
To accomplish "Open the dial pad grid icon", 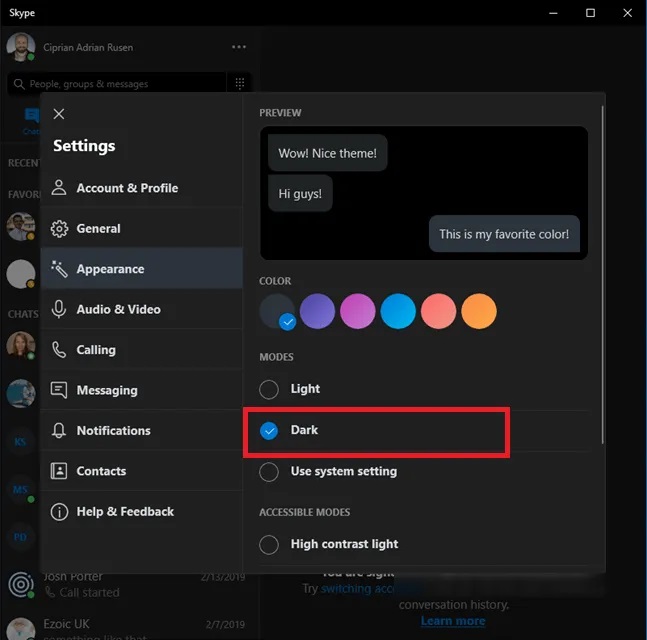I will 240,83.
